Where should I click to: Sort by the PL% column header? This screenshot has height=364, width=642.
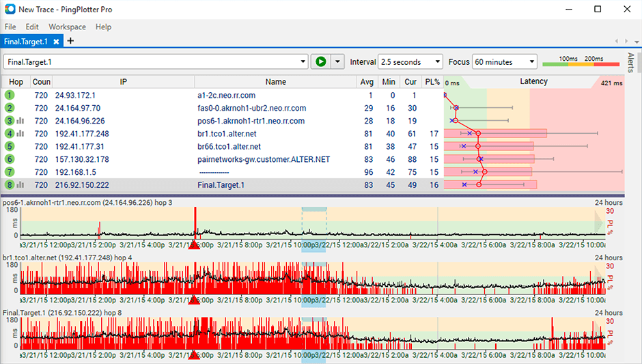point(432,82)
